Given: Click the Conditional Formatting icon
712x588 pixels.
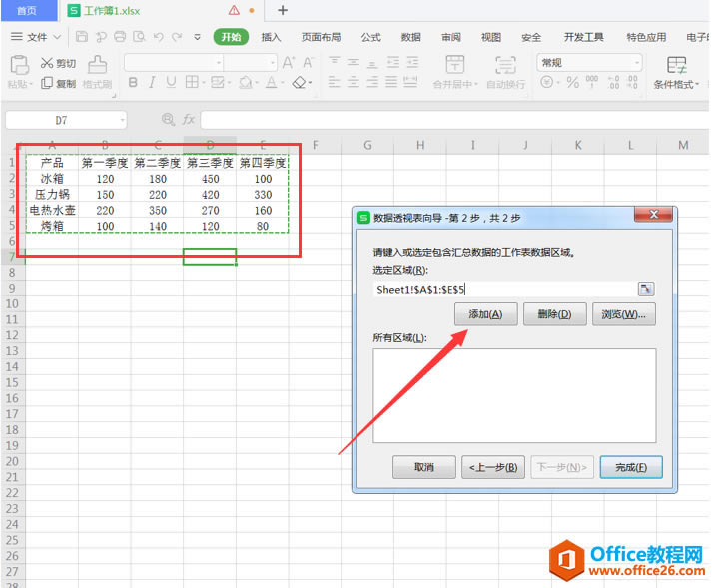Looking at the screenshot, I should click(x=677, y=65).
